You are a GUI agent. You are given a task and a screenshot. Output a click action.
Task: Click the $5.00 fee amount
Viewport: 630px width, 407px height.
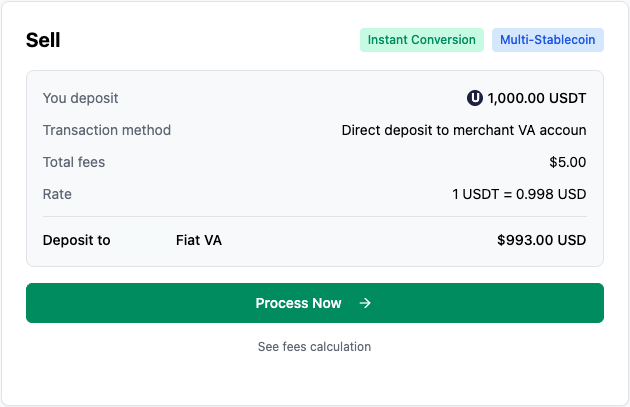(x=567, y=162)
